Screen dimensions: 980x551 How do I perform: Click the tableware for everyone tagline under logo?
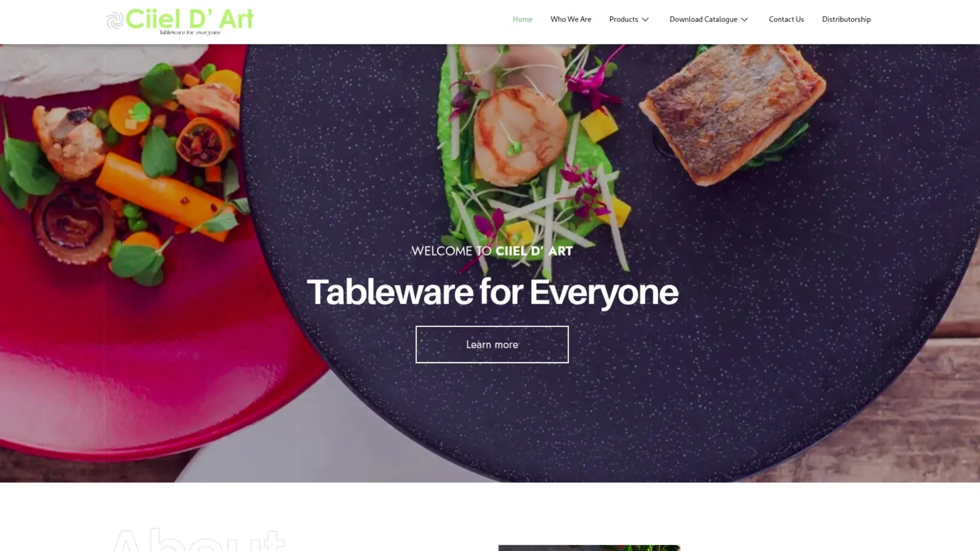coord(190,33)
